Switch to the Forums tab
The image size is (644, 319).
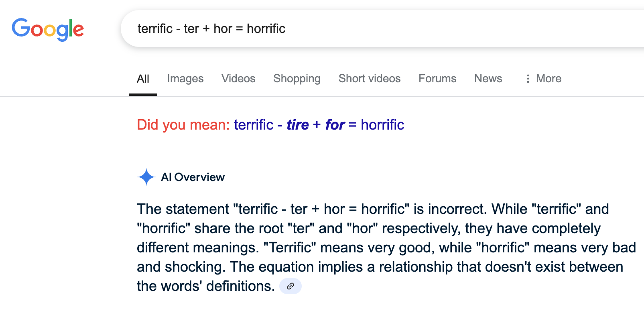[x=437, y=79]
